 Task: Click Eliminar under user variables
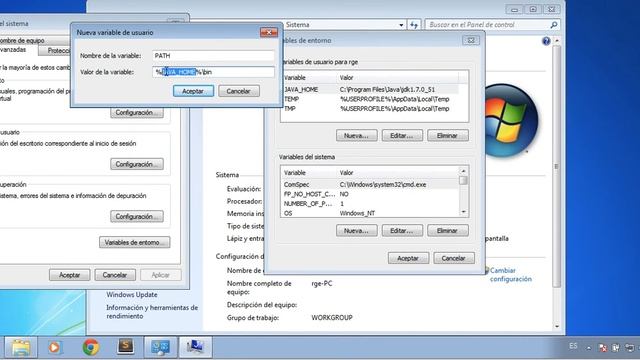(x=447, y=136)
